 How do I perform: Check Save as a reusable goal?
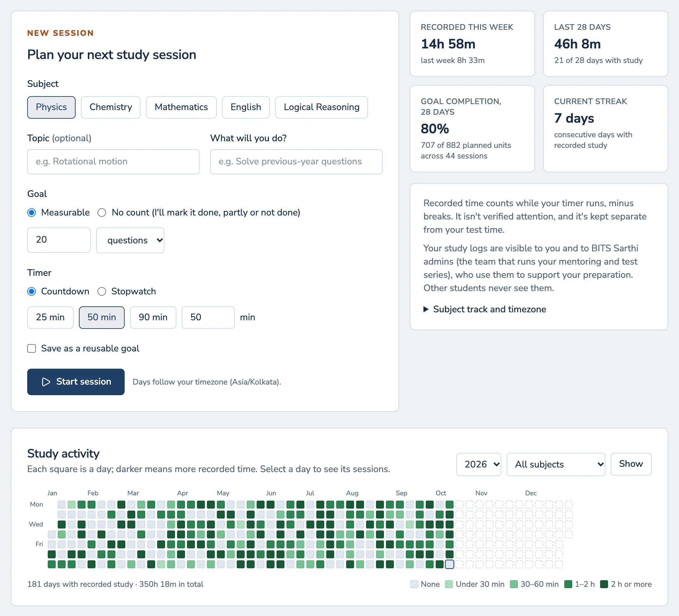[31, 348]
